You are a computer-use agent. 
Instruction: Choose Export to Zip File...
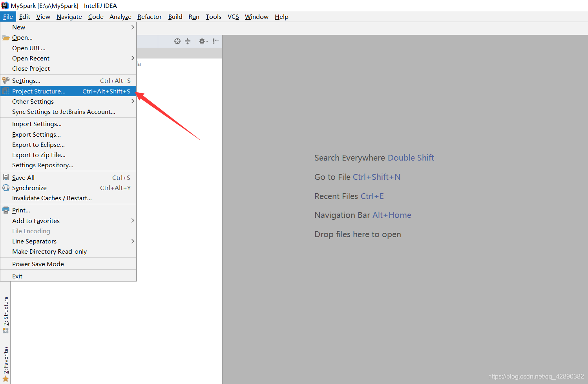click(x=68, y=155)
